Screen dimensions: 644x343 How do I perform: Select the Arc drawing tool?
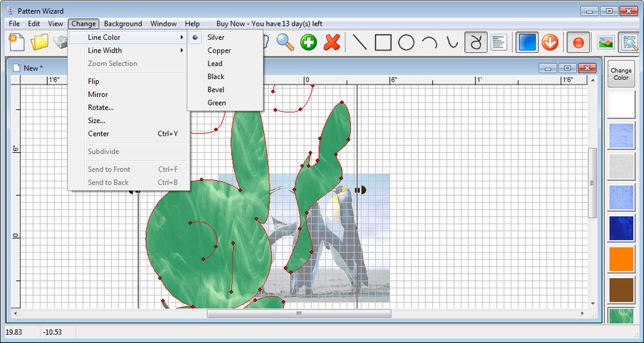[x=429, y=42]
